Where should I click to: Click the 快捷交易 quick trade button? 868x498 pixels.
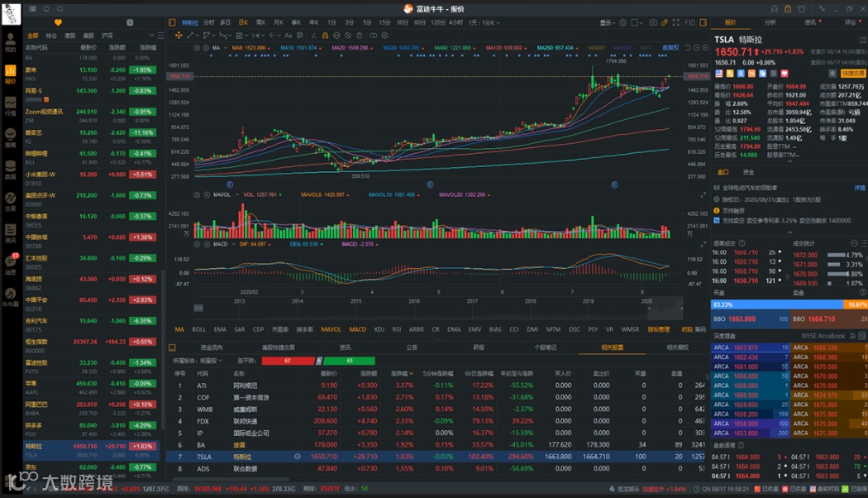[x=852, y=73]
